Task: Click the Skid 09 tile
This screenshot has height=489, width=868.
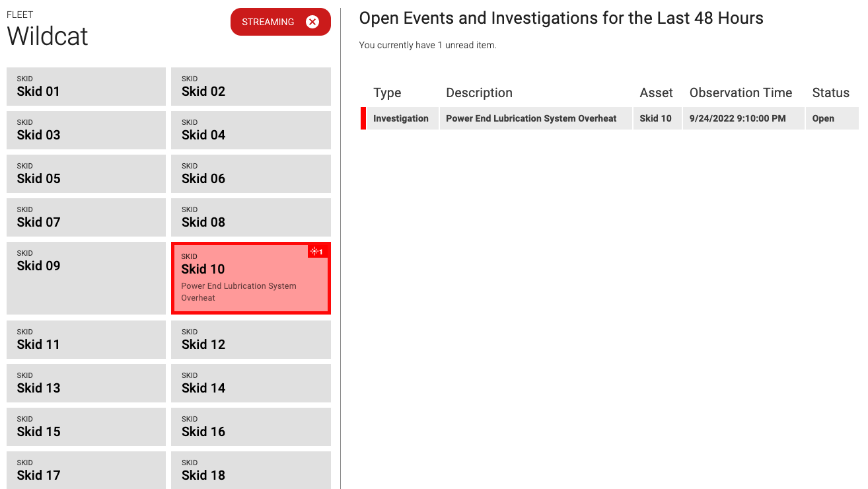Action: (86, 278)
